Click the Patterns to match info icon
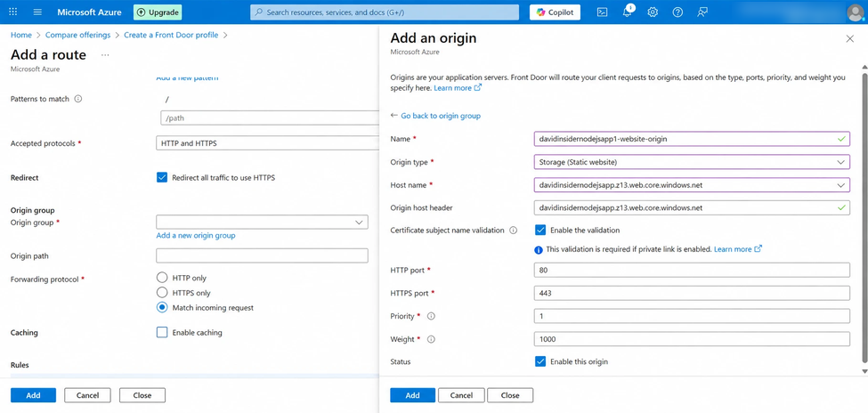 click(x=78, y=99)
